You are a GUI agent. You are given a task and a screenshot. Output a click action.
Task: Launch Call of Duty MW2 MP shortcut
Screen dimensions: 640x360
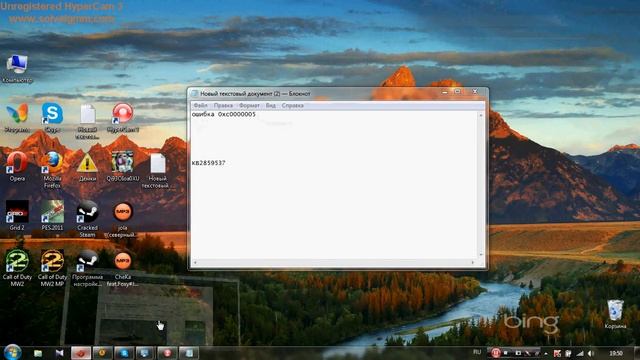[52, 268]
